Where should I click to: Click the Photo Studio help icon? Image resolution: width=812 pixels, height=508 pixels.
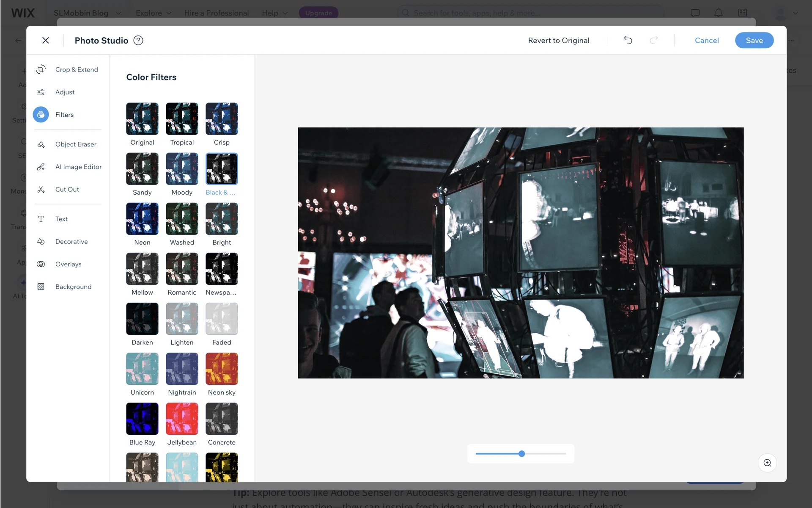point(138,40)
